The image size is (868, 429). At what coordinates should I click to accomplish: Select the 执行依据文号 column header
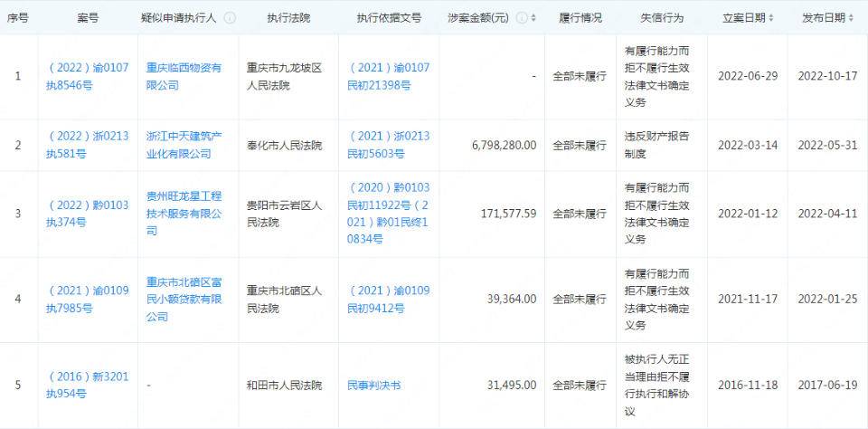point(389,18)
